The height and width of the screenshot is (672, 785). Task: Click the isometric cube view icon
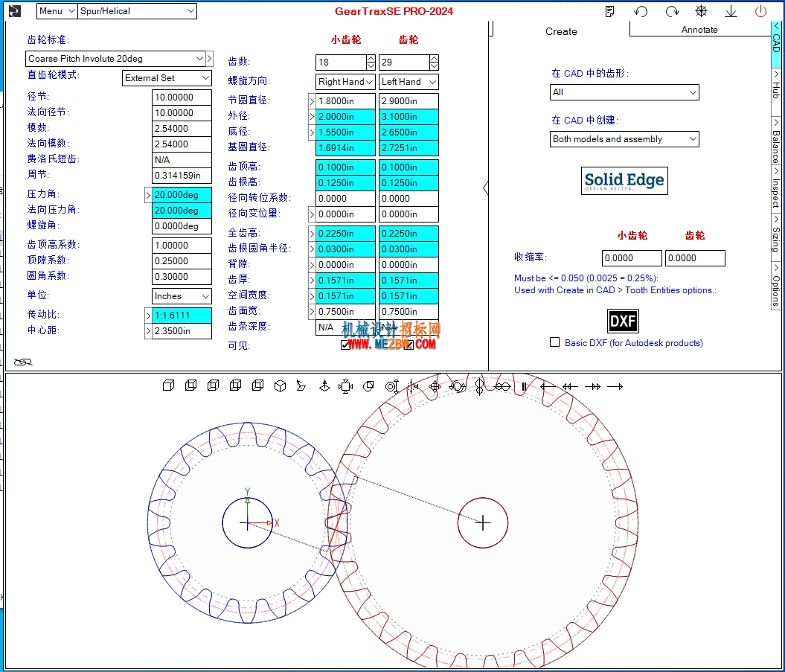[x=280, y=385]
